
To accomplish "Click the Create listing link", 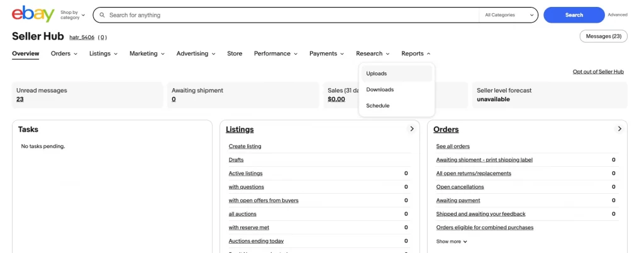I will pos(245,146).
